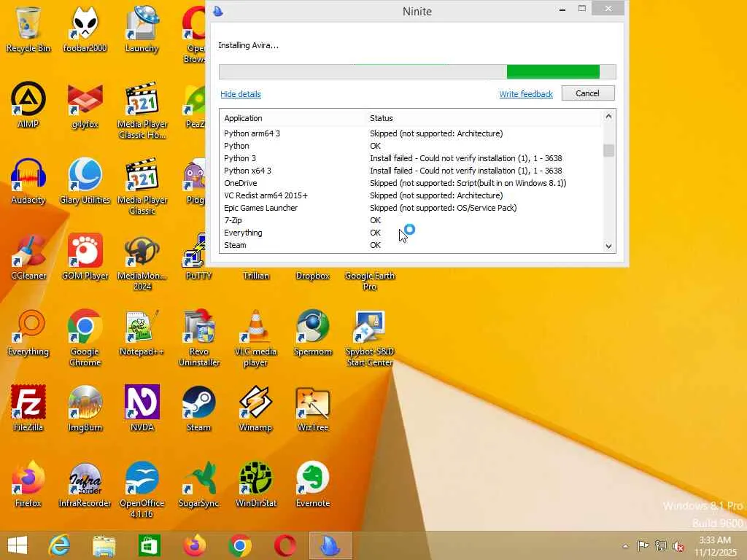Image resolution: width=747 pixels, height=560 pixels.
Task: Open the Media Player Classic desktop shortcut
Action: coord(142,187)
